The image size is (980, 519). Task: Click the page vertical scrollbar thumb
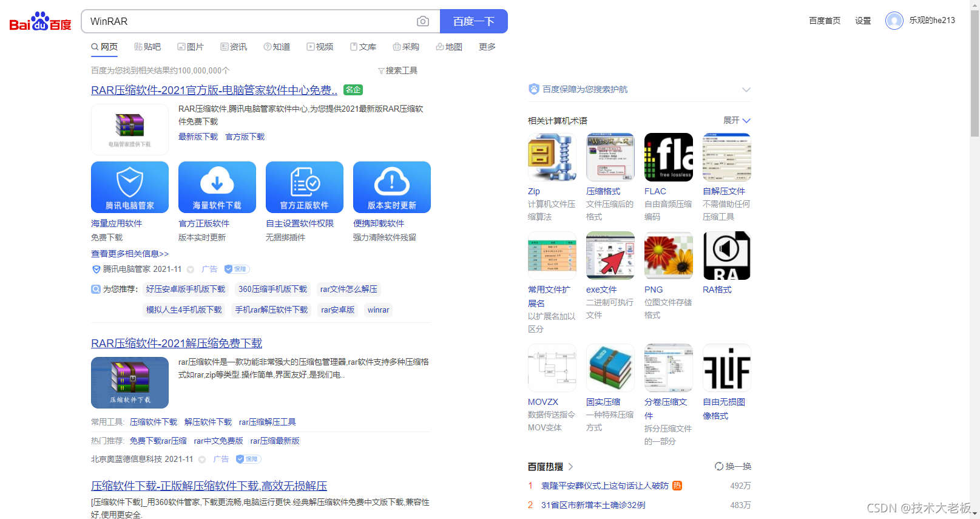click(975, 73)
